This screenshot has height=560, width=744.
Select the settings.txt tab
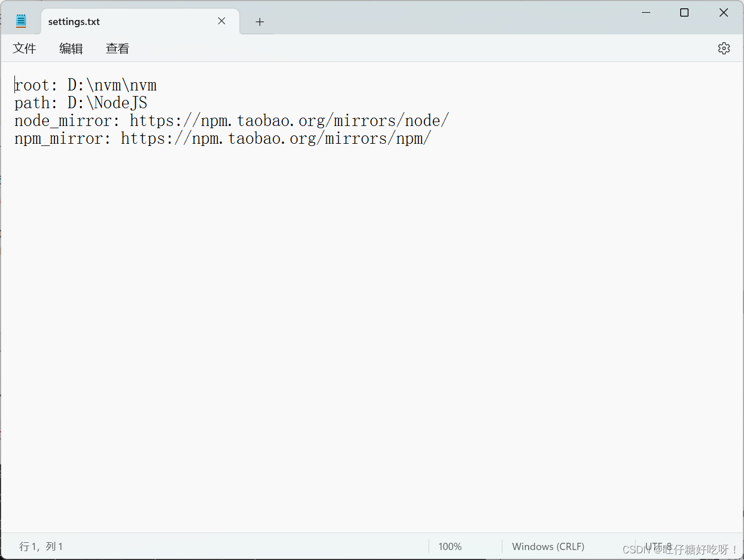140,21
